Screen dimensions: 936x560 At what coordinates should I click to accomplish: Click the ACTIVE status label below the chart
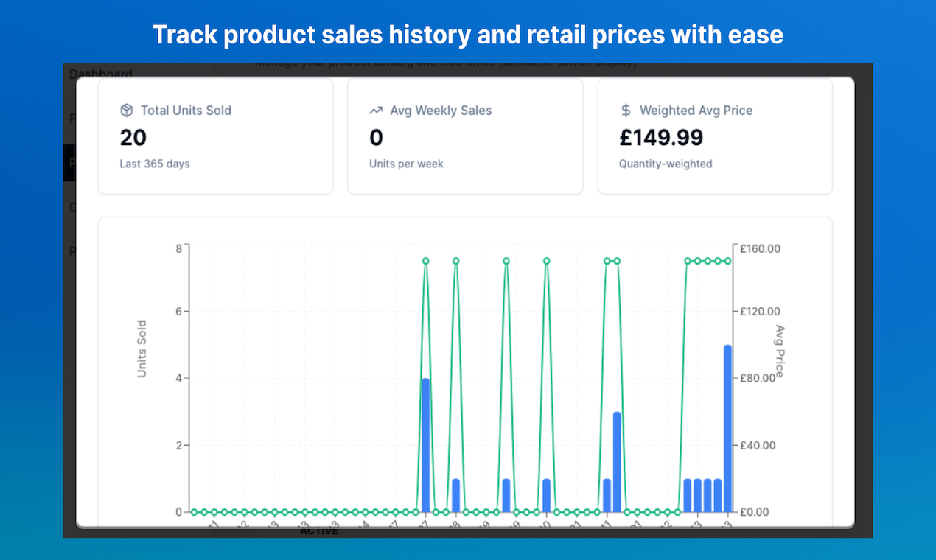319,531
